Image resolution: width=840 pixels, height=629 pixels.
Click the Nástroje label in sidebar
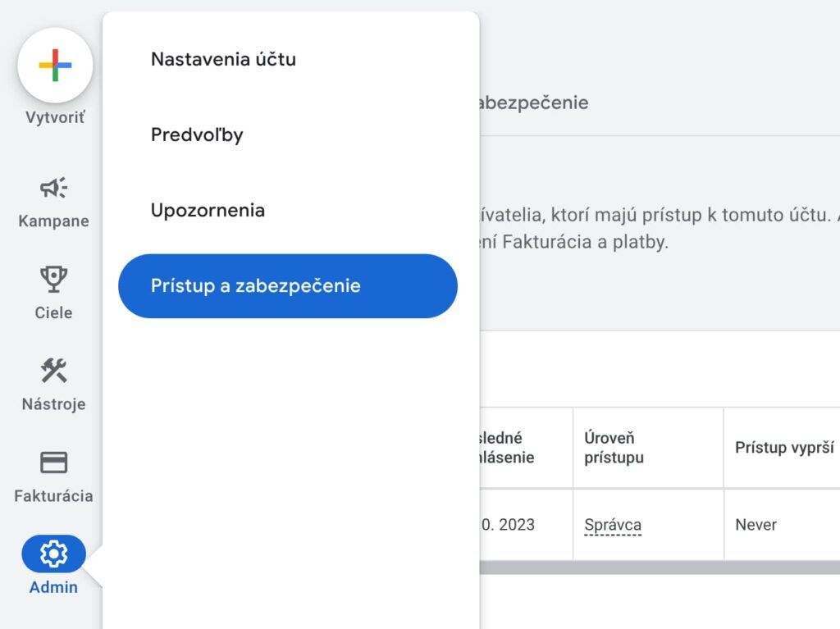click(53, 404)
